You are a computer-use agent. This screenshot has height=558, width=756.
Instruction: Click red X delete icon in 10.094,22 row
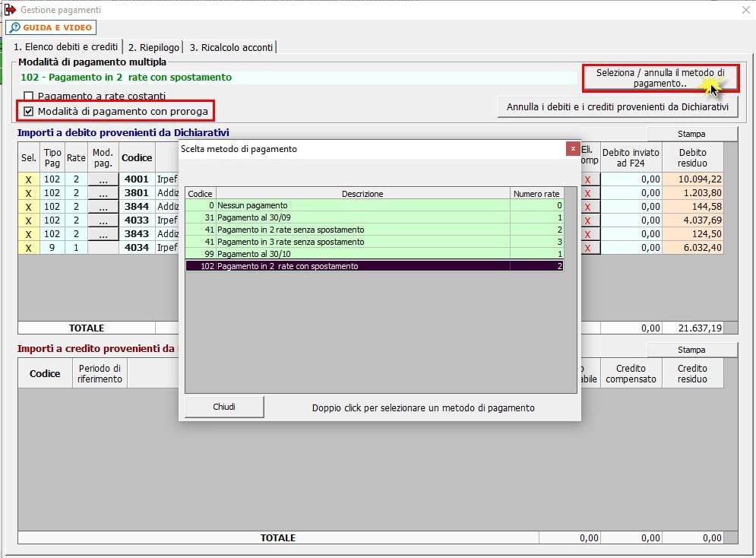(588, 179)
